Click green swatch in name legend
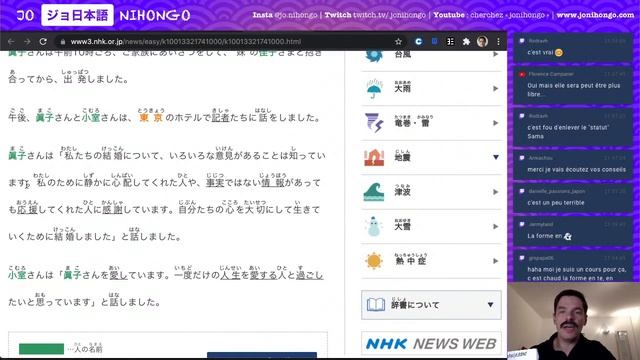640x360 pixels. pyautogui.click(x=41, y=349)
